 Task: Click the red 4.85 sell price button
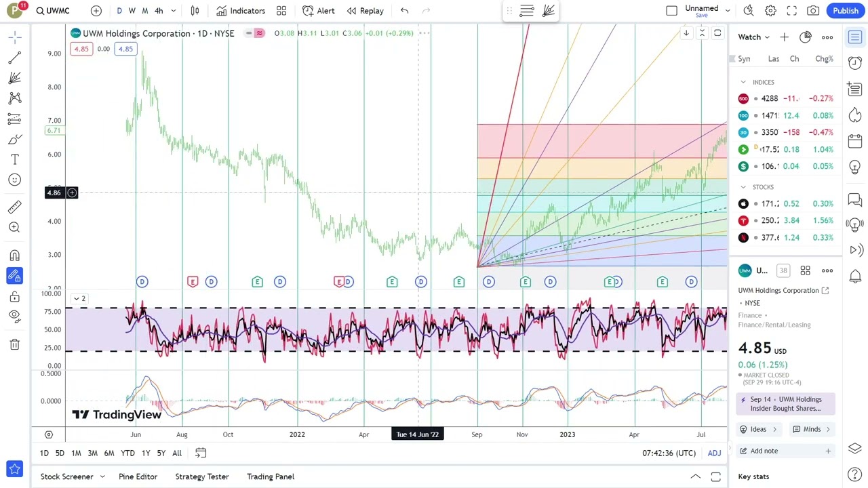(x=81, y=49)
